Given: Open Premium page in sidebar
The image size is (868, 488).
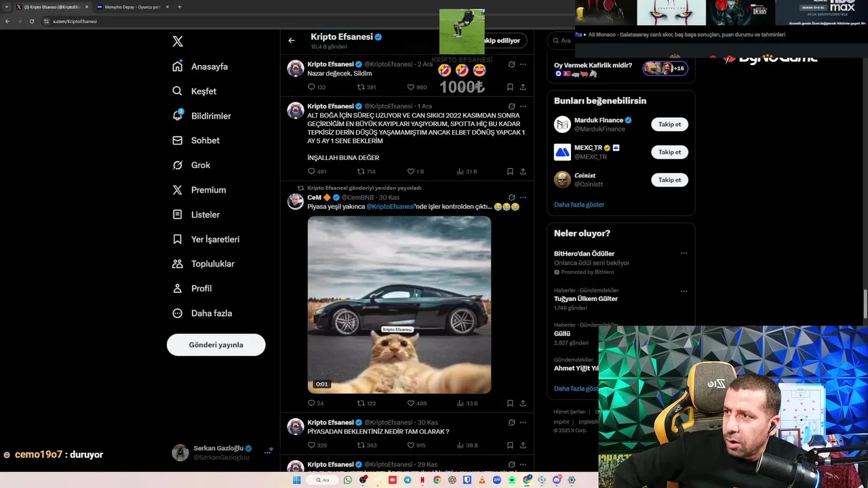Looking at the screenshot, I should [199, 190].
